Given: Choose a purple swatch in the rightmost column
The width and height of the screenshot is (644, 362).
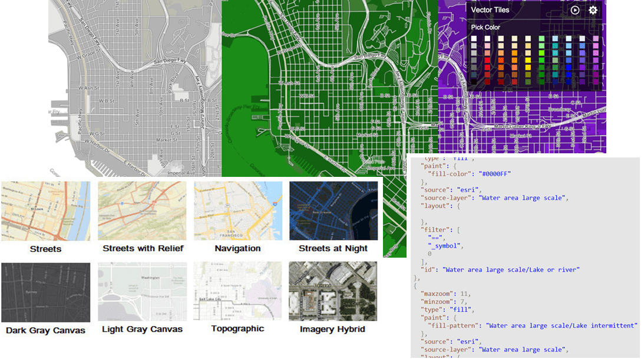Looking at the screenshot, I should coord(596,67).
